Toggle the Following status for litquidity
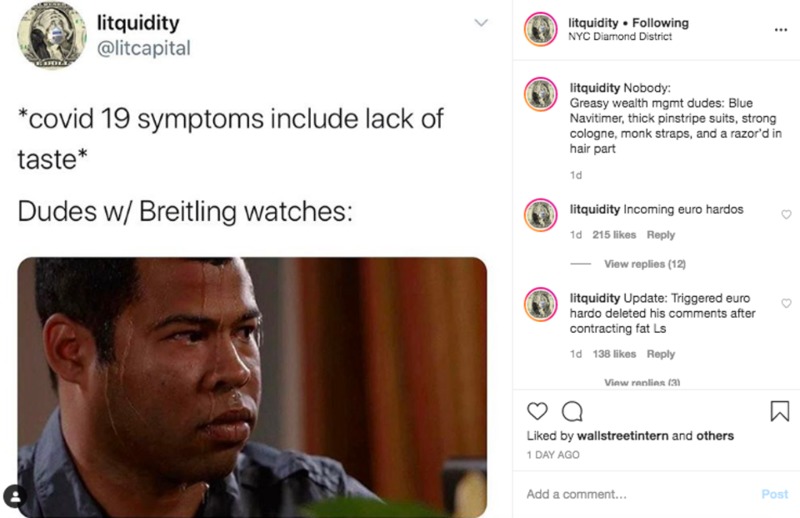Viewport: 800px width, 518px height. click(x=660, y=22)
